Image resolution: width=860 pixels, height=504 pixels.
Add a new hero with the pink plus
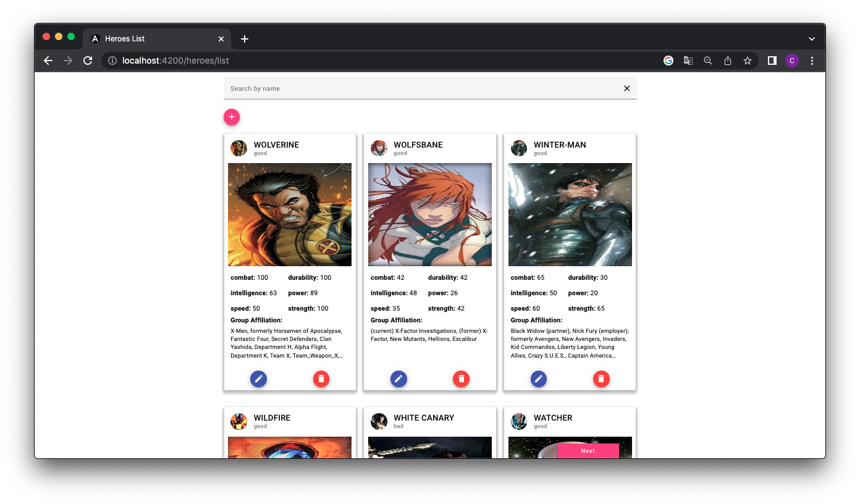click(x=231, y=117)
